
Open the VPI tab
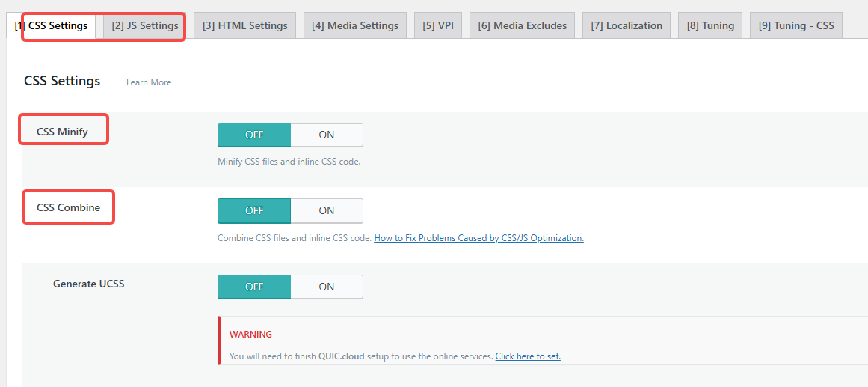click(437, 25)
